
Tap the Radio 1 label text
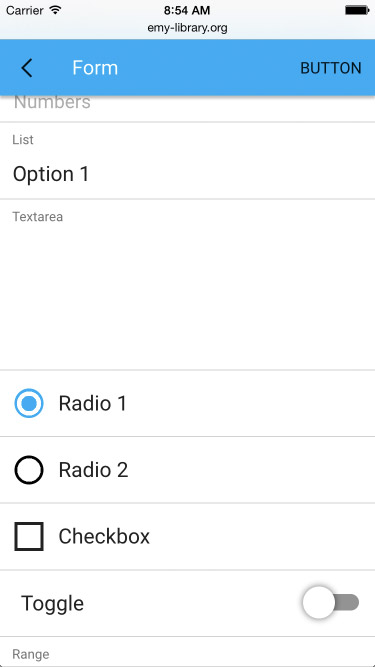pyautogui.click(x=93, y=403)
